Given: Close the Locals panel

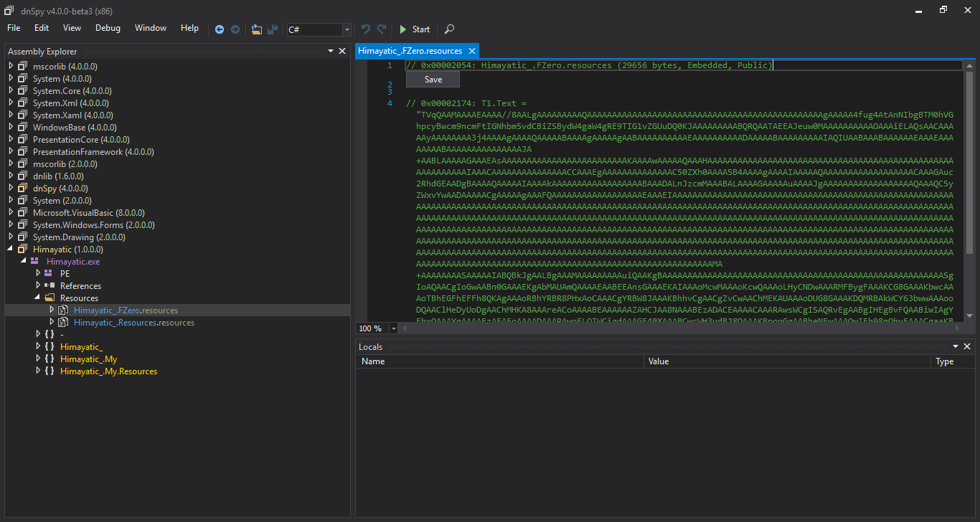Looking at the screenshot, I should coord(969,347).
